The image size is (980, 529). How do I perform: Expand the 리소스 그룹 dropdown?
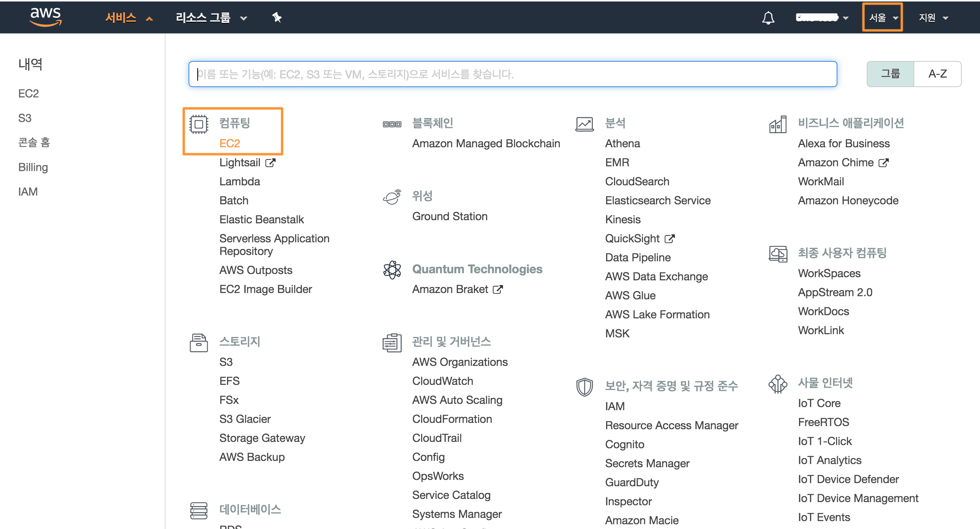click(x=211, y=18)
